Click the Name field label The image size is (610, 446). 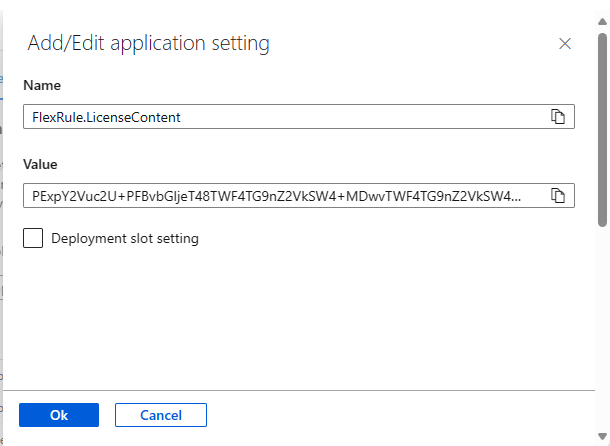tap(42, 85)
